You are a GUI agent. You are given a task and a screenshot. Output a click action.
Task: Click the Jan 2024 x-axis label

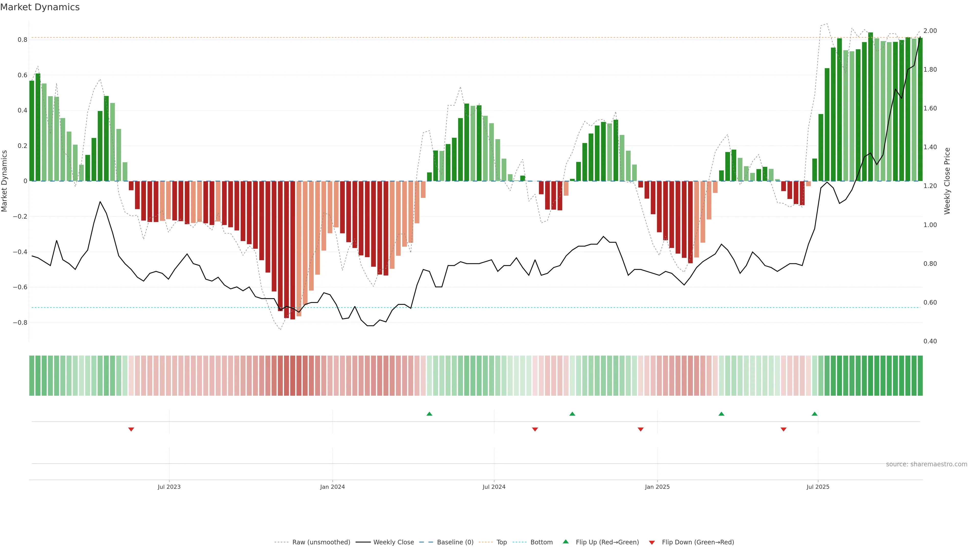(x=332, y=487)
